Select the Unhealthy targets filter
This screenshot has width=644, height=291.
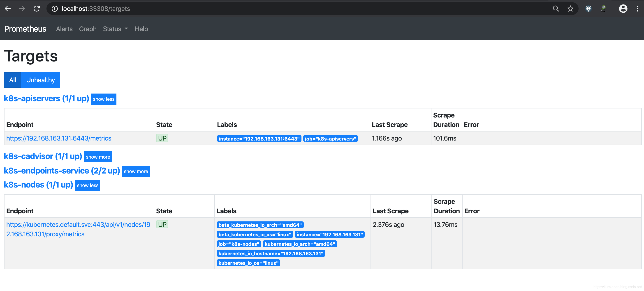point(40,80)
